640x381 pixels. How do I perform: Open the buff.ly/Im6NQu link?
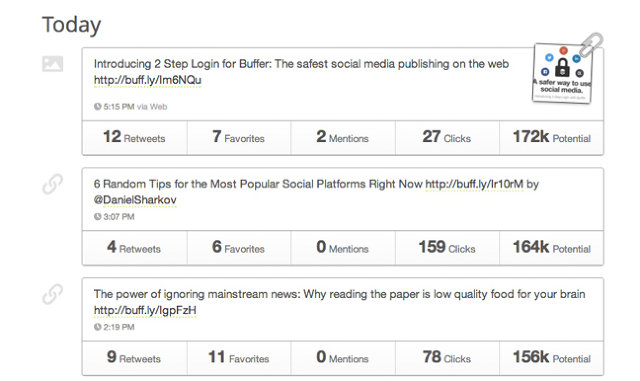(x=147, y=80)
